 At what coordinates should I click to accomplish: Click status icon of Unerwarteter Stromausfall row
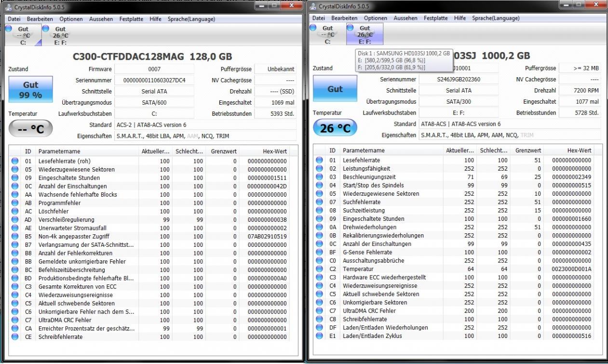click(x=15, y=228)
